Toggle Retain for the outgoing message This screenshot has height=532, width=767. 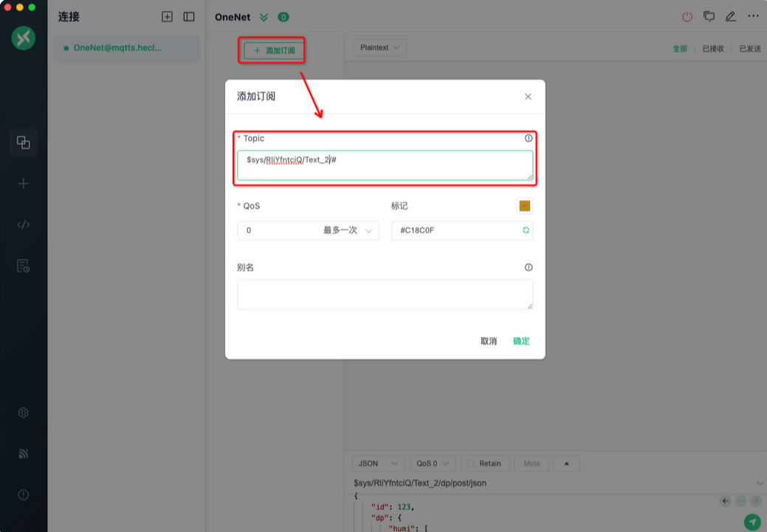coord(484,463)
